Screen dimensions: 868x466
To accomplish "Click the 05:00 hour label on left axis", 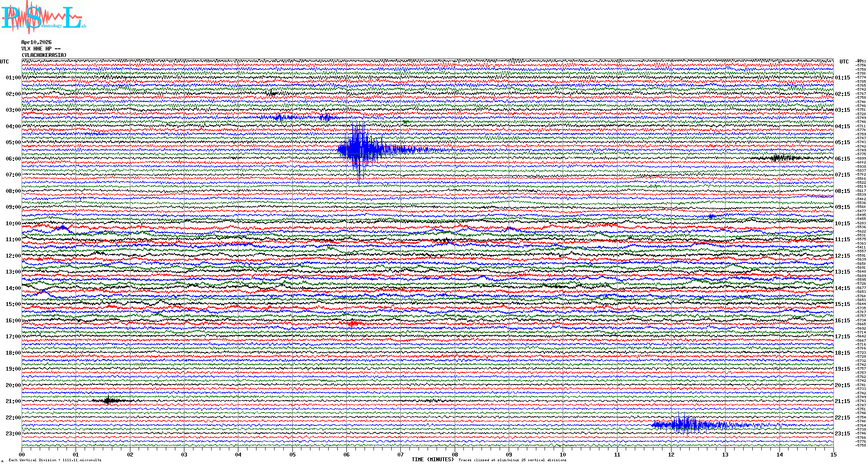I will tap(13, 142).
